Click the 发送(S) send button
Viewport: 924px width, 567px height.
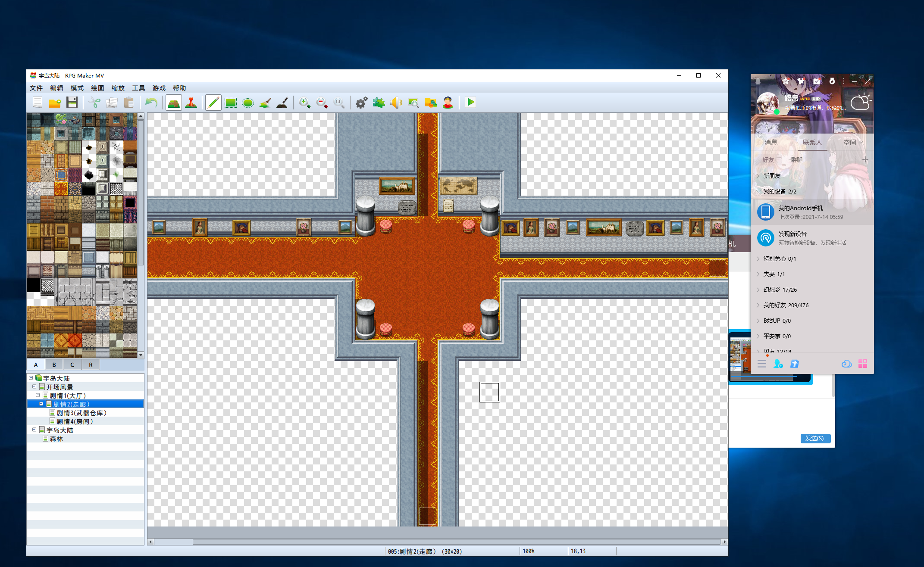click(815, 438)
